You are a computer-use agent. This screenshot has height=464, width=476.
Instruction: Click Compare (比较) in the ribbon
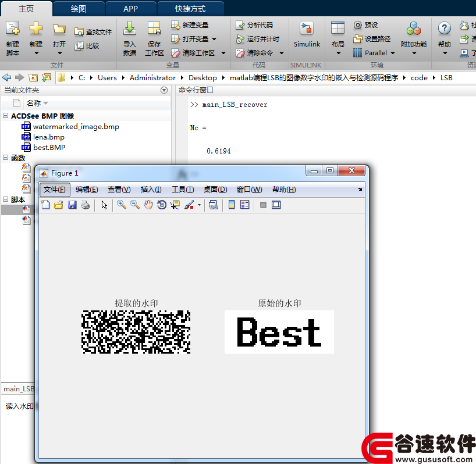click(x=87, y=46)
